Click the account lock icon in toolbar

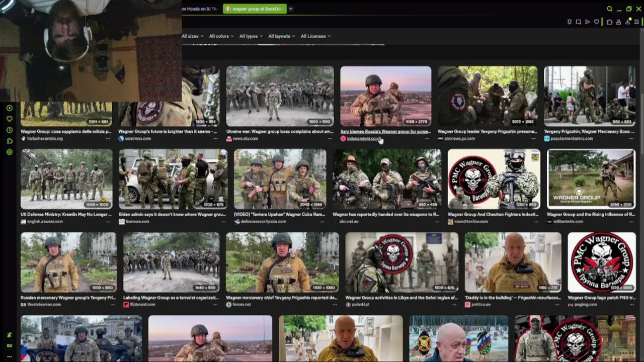pos(618,22)
